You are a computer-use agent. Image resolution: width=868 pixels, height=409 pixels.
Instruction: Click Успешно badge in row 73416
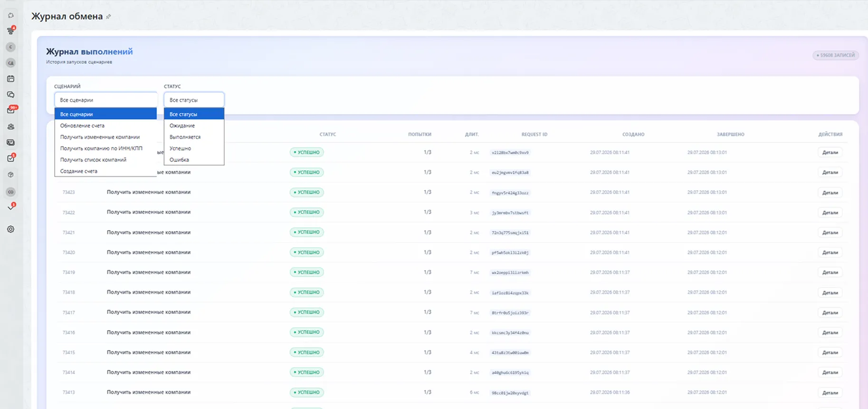click(x=307, y=332)
